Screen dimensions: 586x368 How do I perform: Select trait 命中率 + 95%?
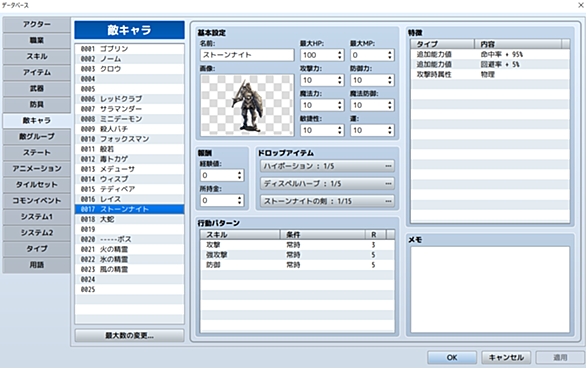490,55
